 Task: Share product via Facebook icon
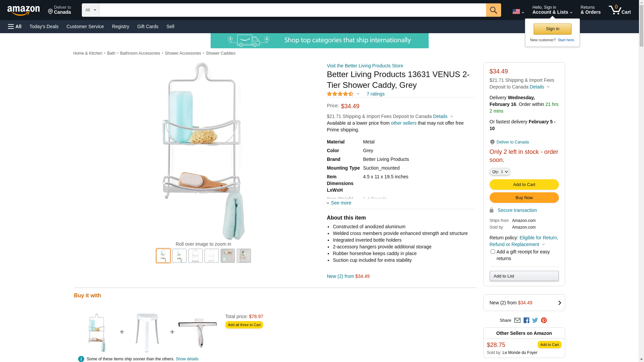coord(526,320)
